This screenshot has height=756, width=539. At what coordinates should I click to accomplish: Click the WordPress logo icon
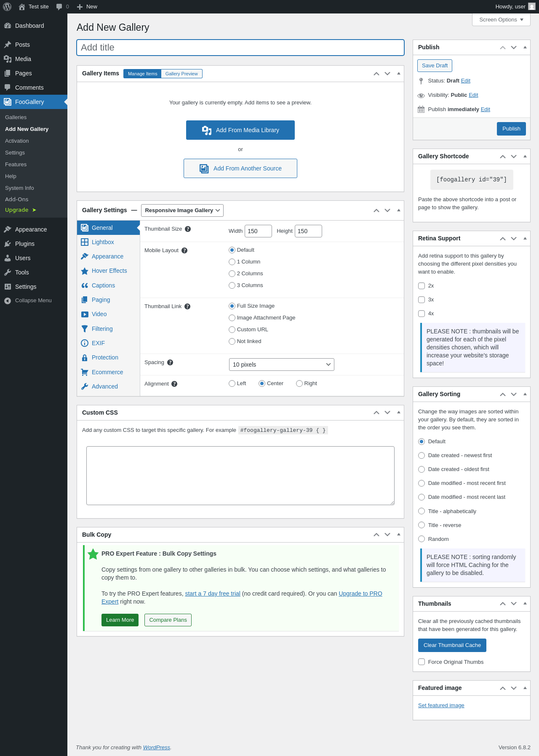pos(7,7)
